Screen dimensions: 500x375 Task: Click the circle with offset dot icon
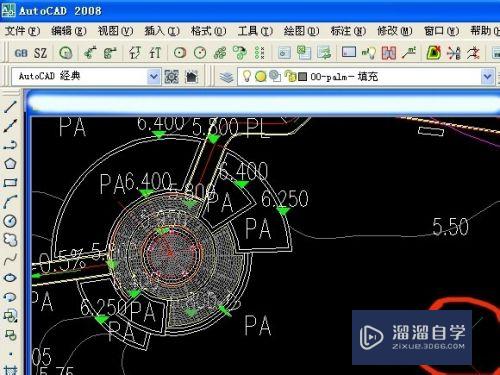click(200, 53)
